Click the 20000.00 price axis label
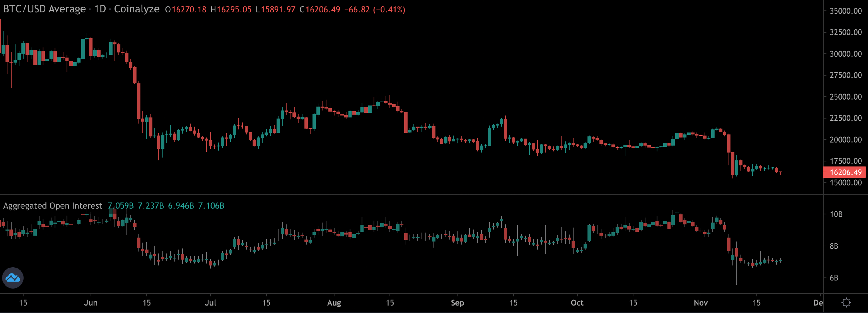The width and height of the screenshot is (868, 313). [845, 140]
